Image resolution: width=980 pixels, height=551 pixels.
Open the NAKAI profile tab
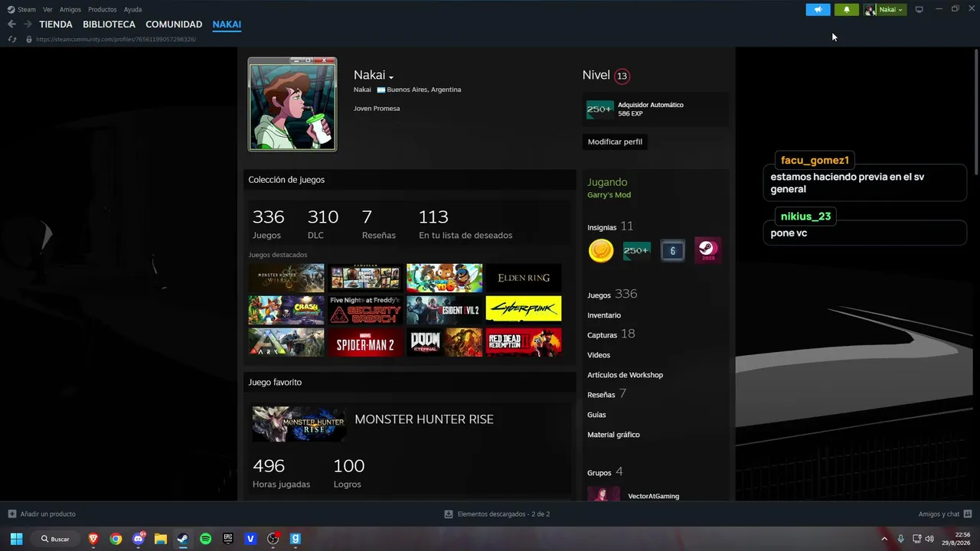pyautogui.click(x=227, y=24)
